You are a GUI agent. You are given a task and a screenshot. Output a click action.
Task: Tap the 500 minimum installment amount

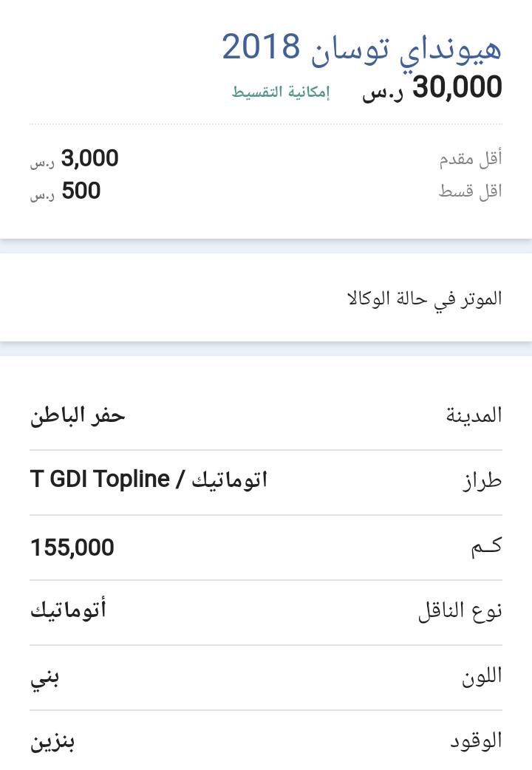click(65, 191)
